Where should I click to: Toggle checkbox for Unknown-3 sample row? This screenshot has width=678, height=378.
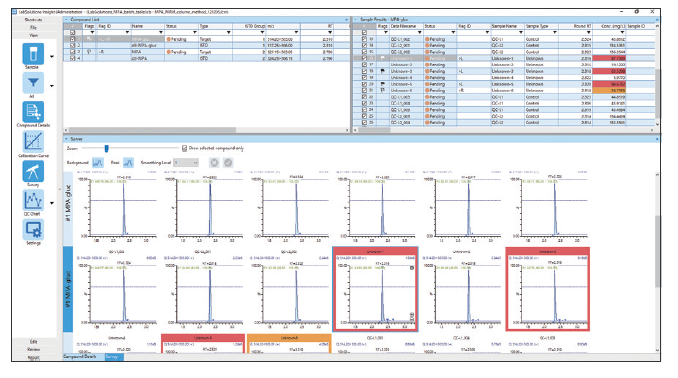(365, 71)
